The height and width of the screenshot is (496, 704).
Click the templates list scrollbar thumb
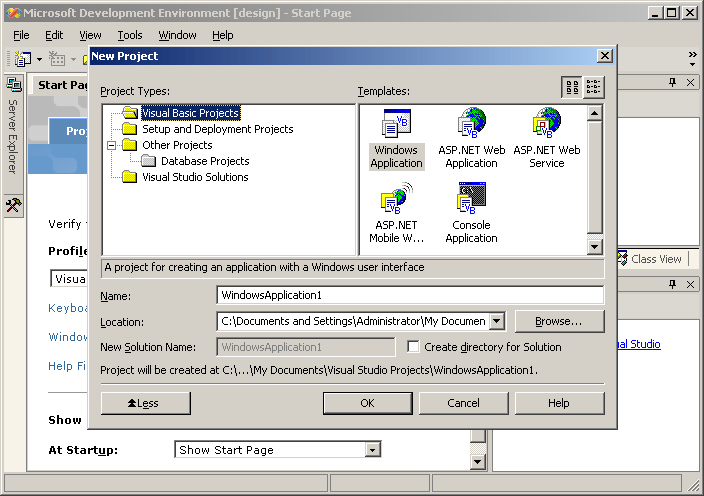tap(594, 177)
